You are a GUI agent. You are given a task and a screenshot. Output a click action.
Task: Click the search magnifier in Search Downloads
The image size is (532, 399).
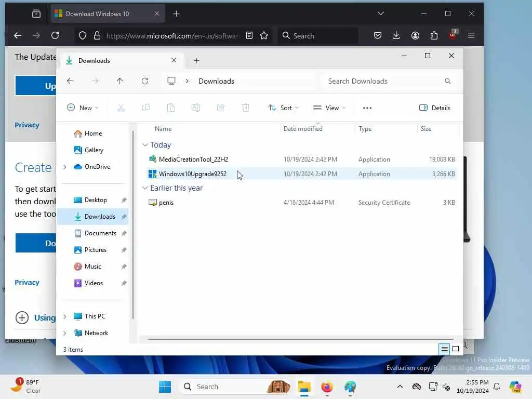coord(447,81)
